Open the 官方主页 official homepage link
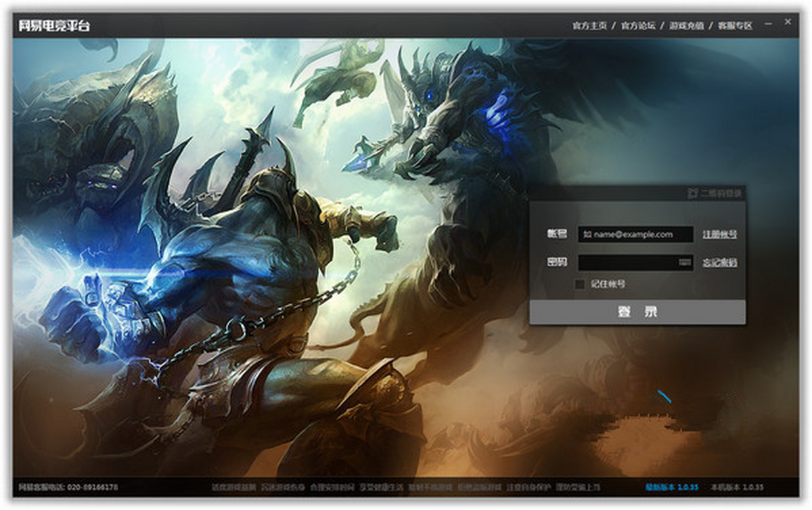This screenshot has width=812, height=510. point(589,26)
